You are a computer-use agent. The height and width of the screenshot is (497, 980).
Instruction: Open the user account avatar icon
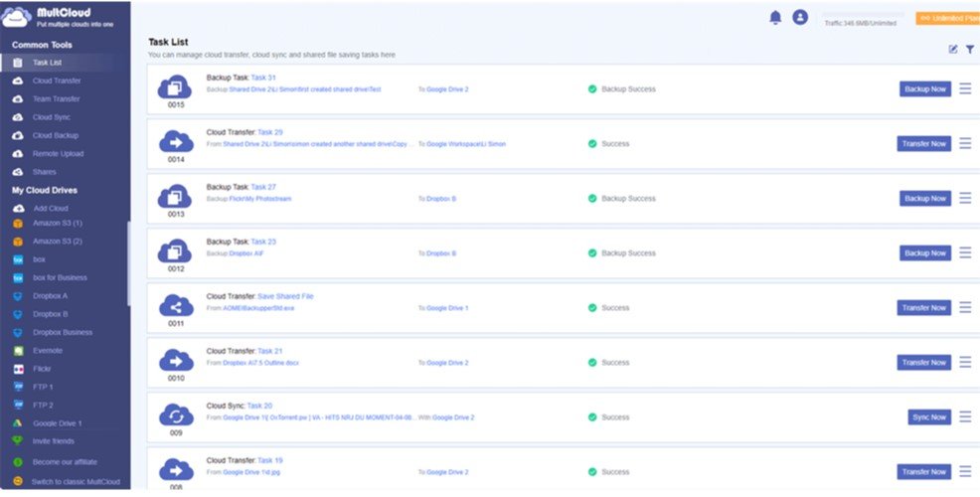pos(800,18)
